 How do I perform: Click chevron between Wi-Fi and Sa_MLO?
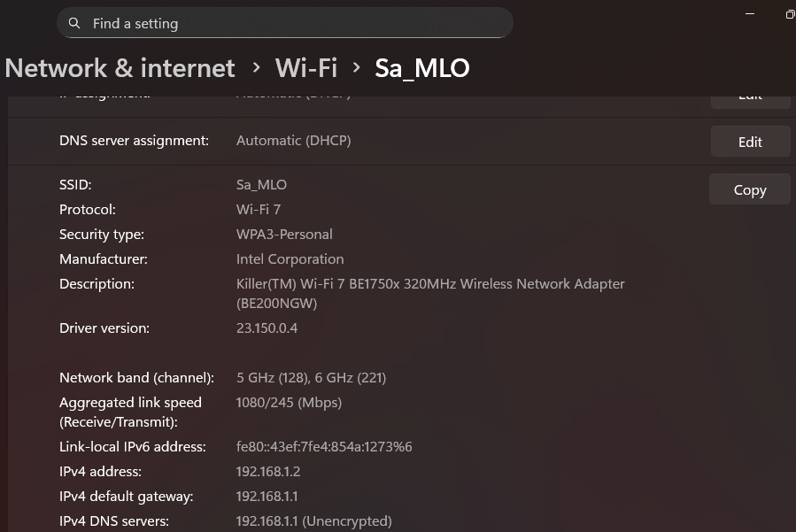point(356,68)
